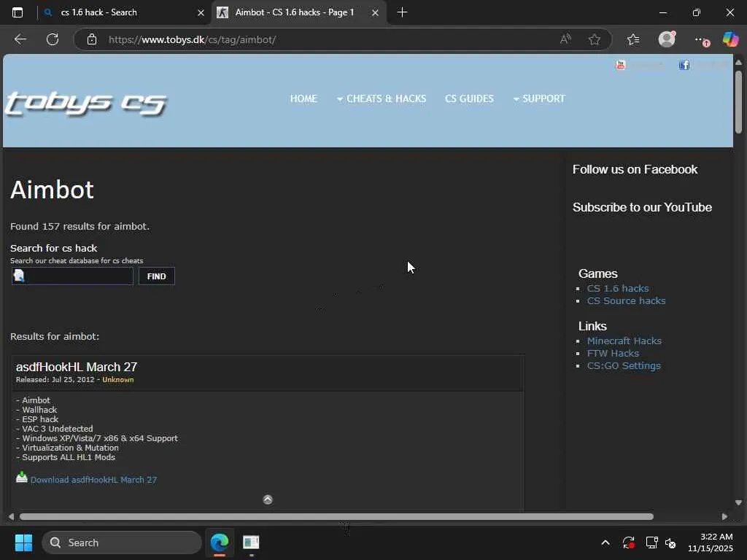Image resolution: width=747 pixels, height=560 pixels.
Task: Click the Windows taskbar Search box
Action: coord(122,542)
